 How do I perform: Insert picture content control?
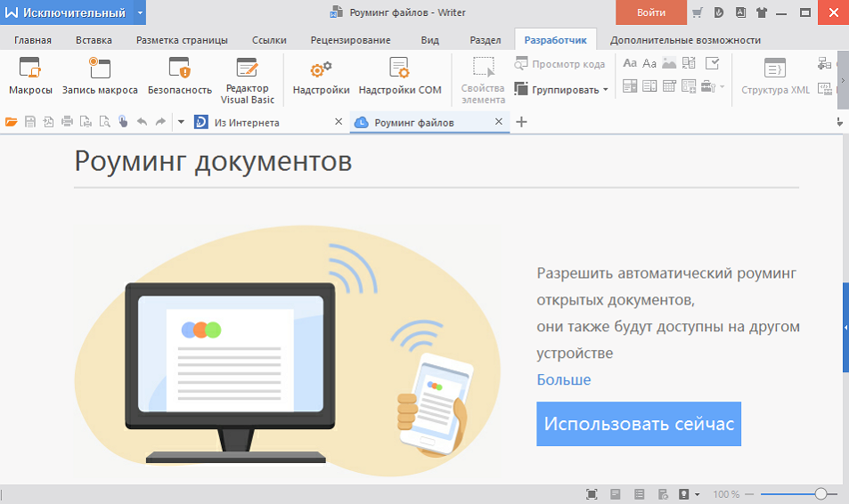669,63
